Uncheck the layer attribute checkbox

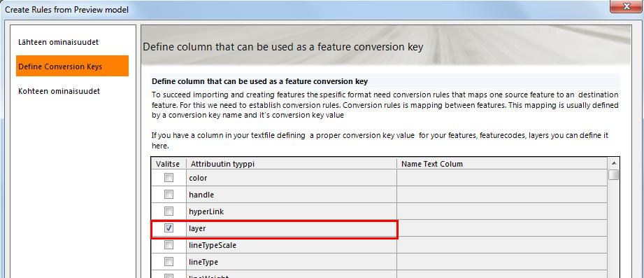(x=169, y=228)
